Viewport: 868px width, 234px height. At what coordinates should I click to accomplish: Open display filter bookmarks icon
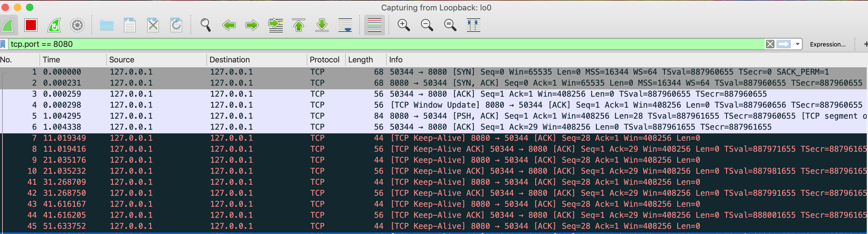[x=3, y=44]
